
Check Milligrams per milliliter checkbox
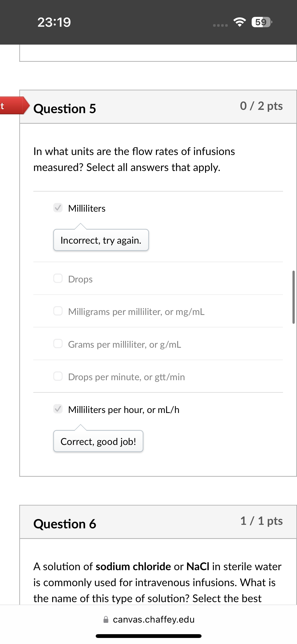click(58, 311)
